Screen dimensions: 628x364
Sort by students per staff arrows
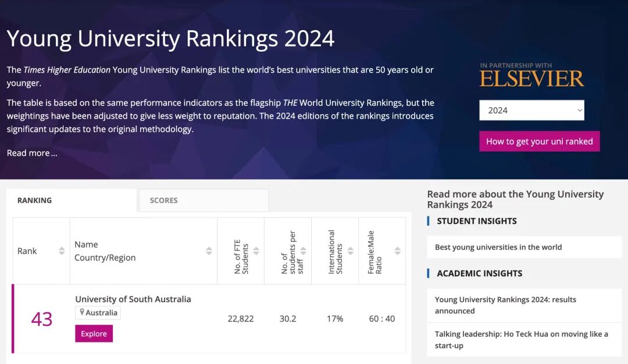pyautogui.click(x=303, y=251)
